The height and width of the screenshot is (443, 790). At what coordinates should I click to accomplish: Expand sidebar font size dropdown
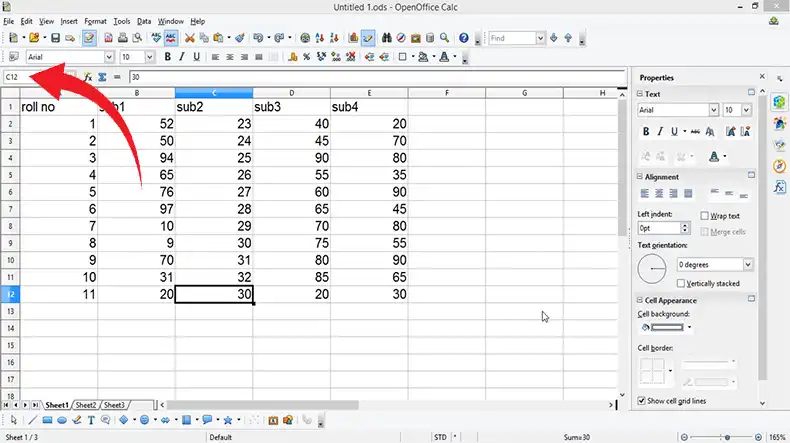coord(746,110)
